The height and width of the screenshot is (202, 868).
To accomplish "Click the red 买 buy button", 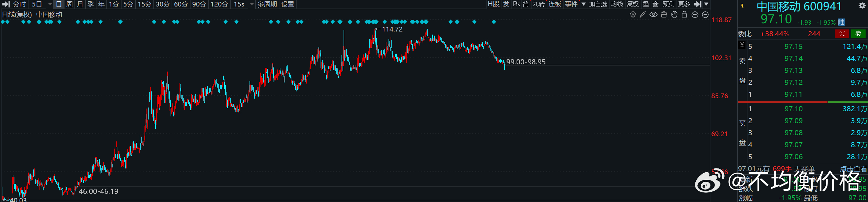I will point(842,34).
